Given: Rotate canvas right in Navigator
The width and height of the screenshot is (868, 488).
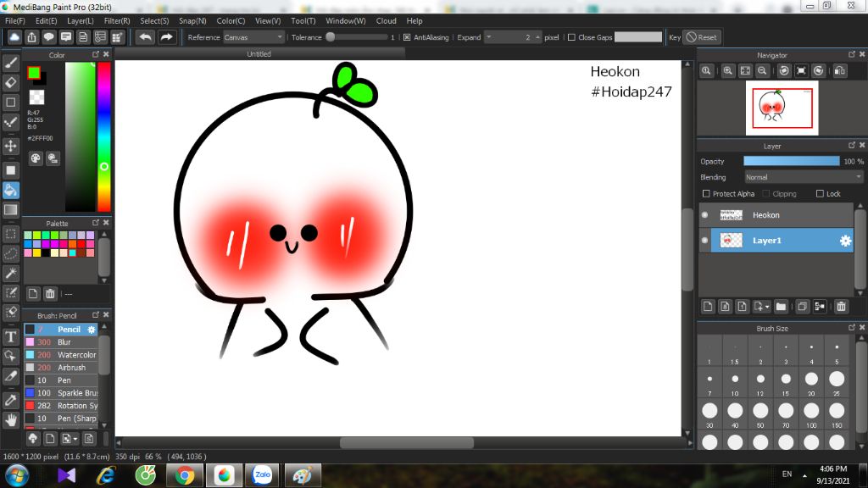Looking at the screenshot, I should click(818, 71).
